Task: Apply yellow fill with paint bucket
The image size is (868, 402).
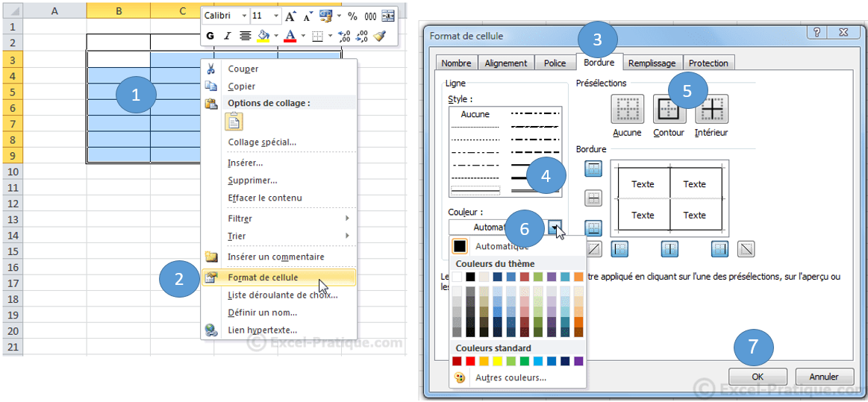Action: (x=263, y=36)
